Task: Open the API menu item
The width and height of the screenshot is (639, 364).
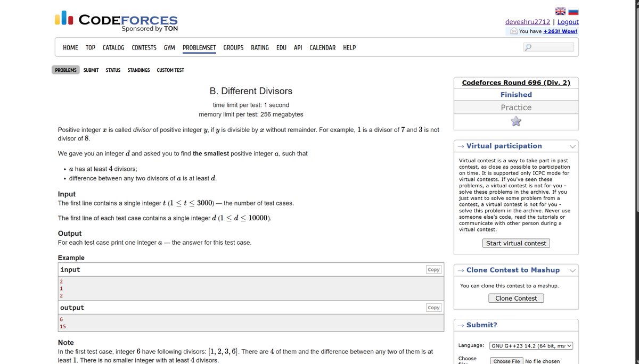Action: click(298, 47)
